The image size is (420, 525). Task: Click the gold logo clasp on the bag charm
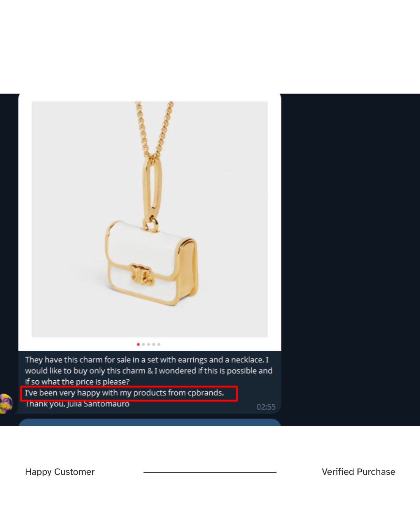click(x=142, y=274)
